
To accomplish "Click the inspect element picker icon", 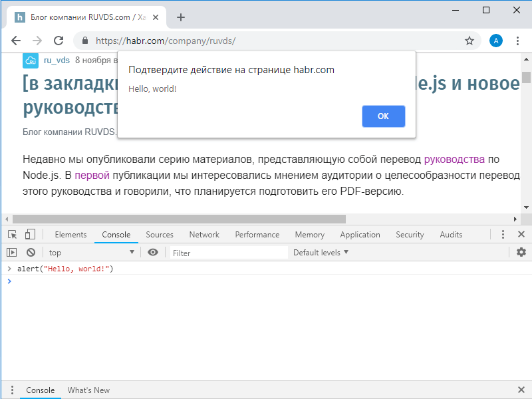I will tap(12, 235).
